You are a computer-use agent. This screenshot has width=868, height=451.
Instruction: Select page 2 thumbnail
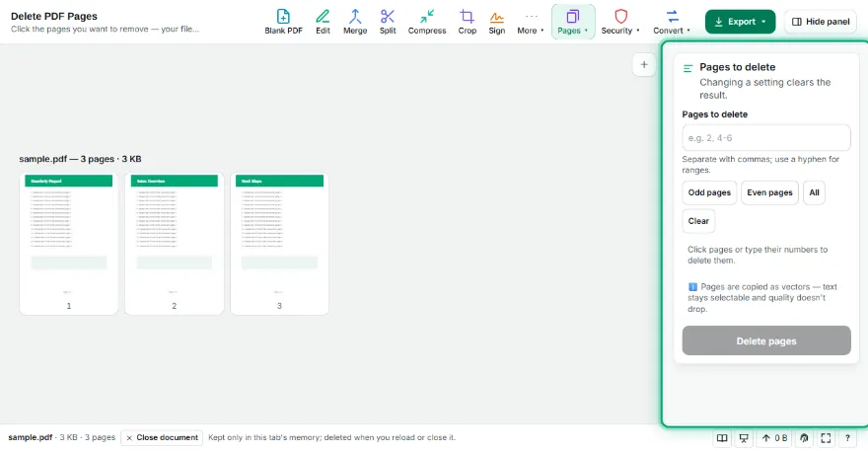click(175, 244)
